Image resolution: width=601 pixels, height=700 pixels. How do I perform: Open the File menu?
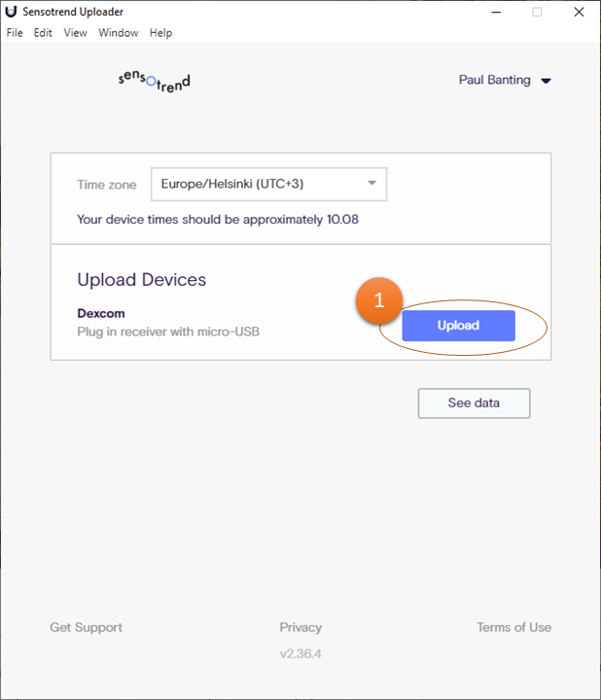[15, 33]
